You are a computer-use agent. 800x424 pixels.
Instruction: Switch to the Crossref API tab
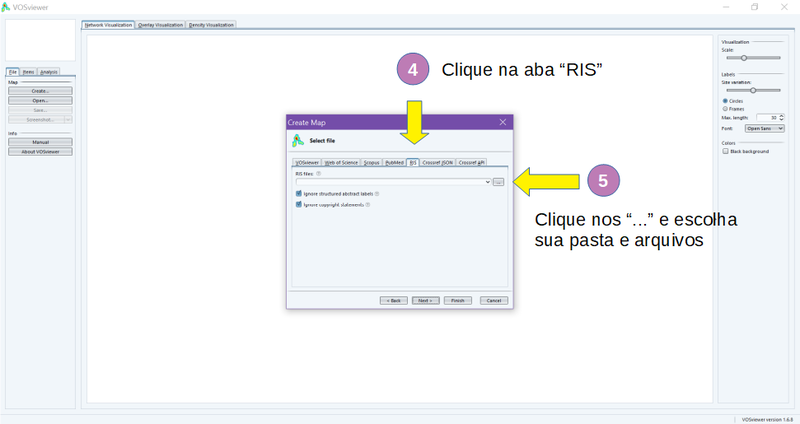(x=471, y=162)
